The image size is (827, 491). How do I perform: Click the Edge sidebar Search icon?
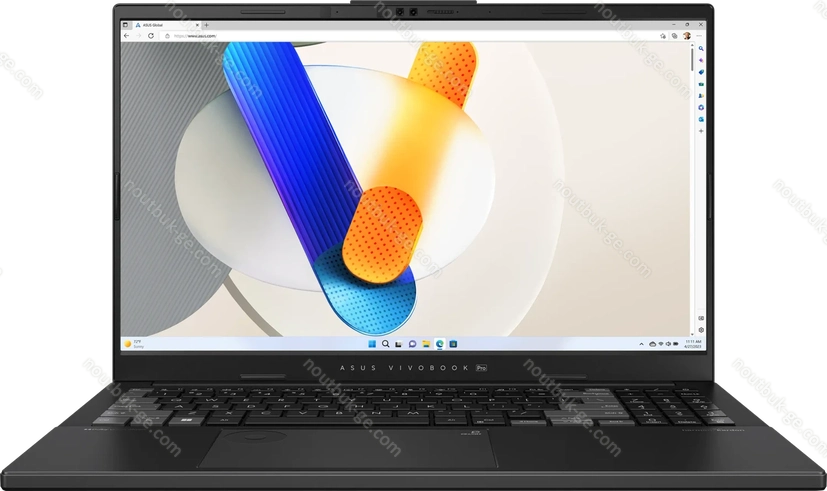pyautogui.click(x=700, y=49)
